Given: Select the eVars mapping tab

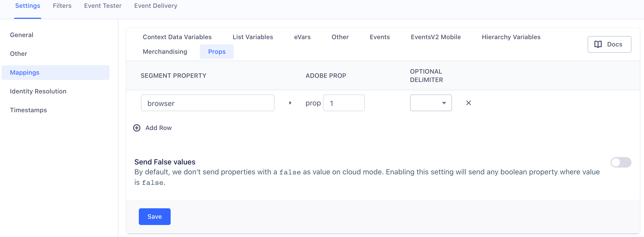Looking at the screenshot, I should coord(302,37).
